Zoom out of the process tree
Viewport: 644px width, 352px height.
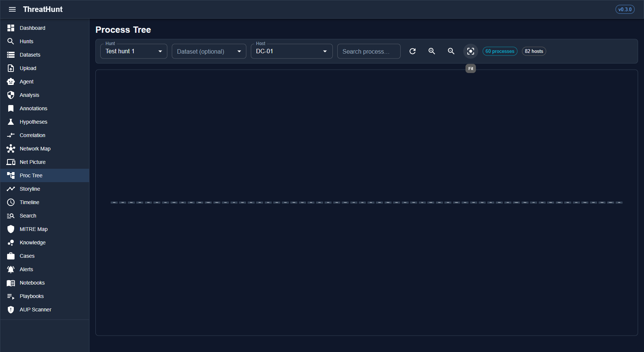click(451, 51)
